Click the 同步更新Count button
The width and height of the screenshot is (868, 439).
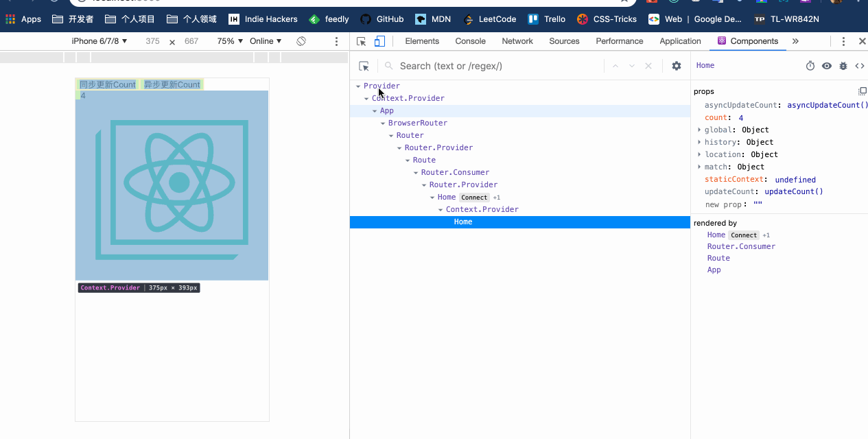point(108,84)
